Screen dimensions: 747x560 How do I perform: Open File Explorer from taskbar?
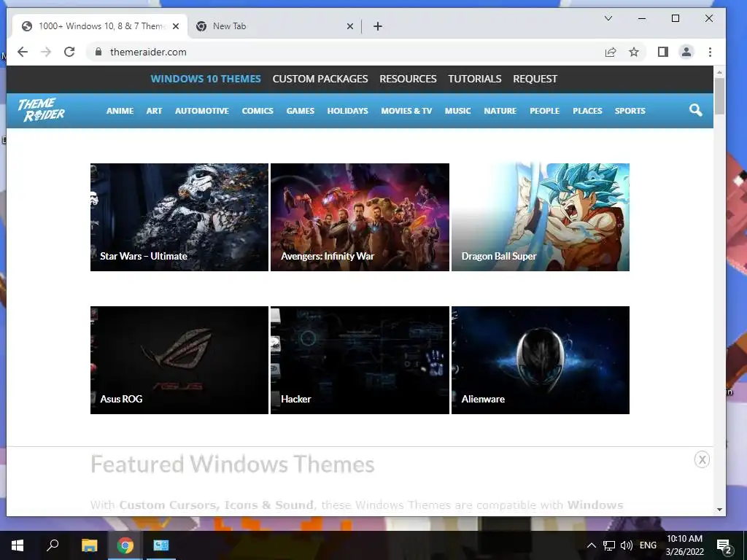(89, 545)
